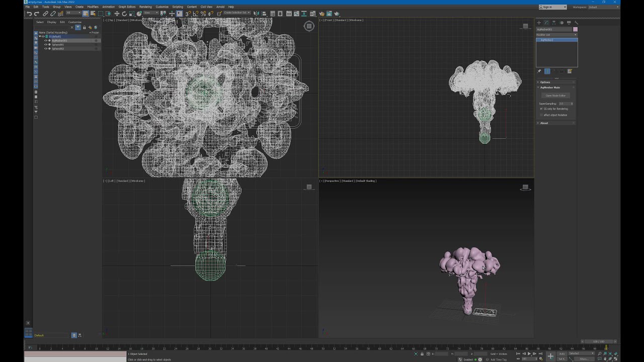This screenshot has height=362, width=644.
Task: Open the Modifier List dropdown
Action: pos(556,35)
